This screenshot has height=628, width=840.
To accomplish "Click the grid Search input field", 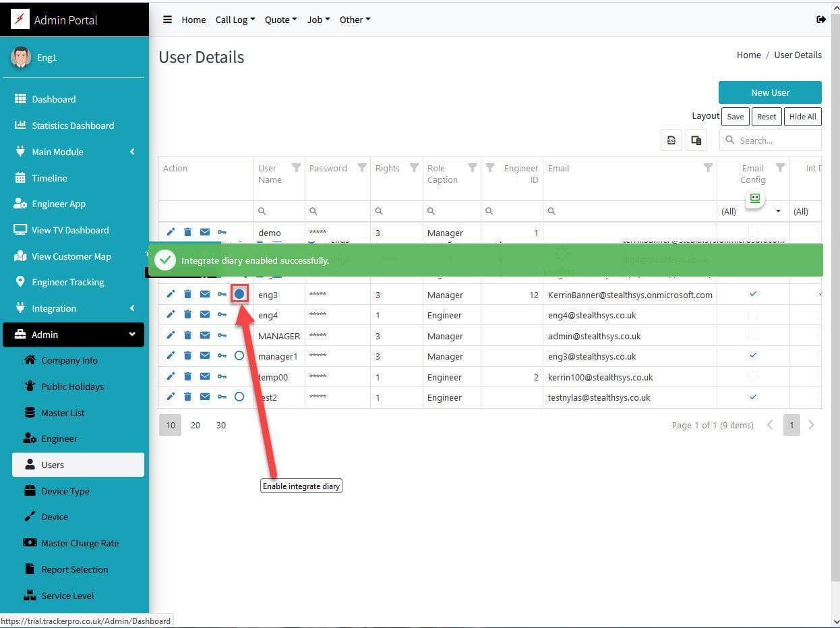I will pos(777,140).
